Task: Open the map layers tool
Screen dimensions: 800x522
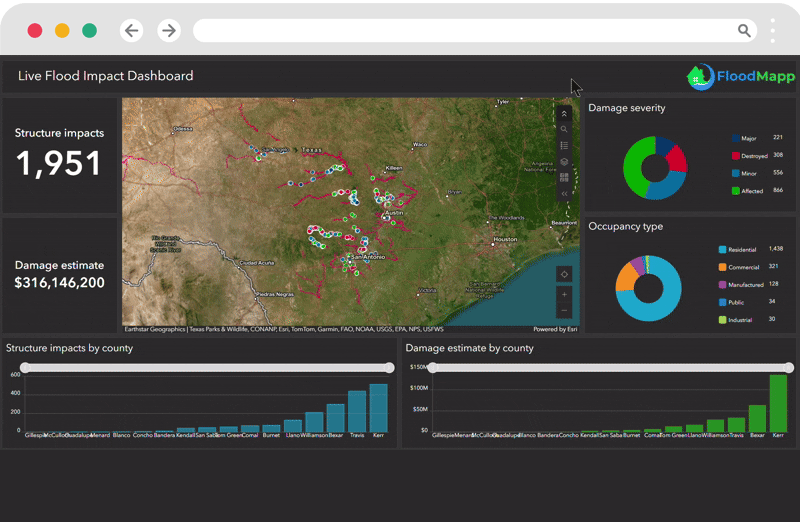Action: (x=564, y=162)
